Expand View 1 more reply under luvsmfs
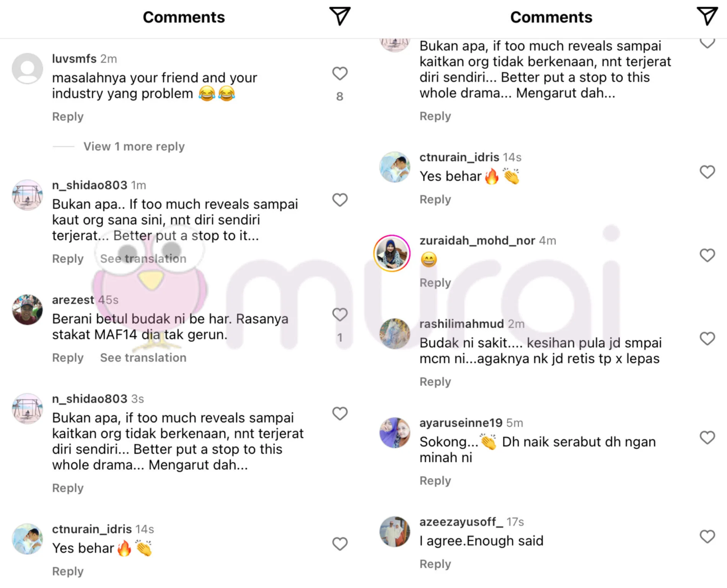Viewport: 727px width, 588px height. pyautogui.click(x=134, y=146)
